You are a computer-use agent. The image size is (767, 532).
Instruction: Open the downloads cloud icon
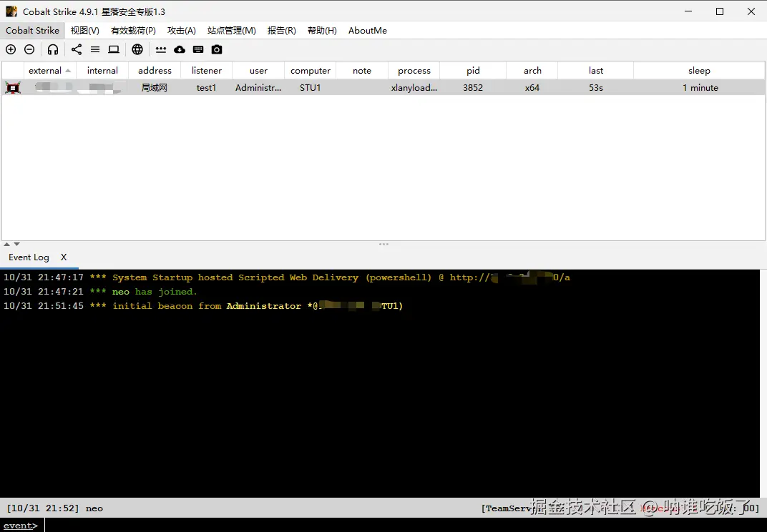point(180,49)
